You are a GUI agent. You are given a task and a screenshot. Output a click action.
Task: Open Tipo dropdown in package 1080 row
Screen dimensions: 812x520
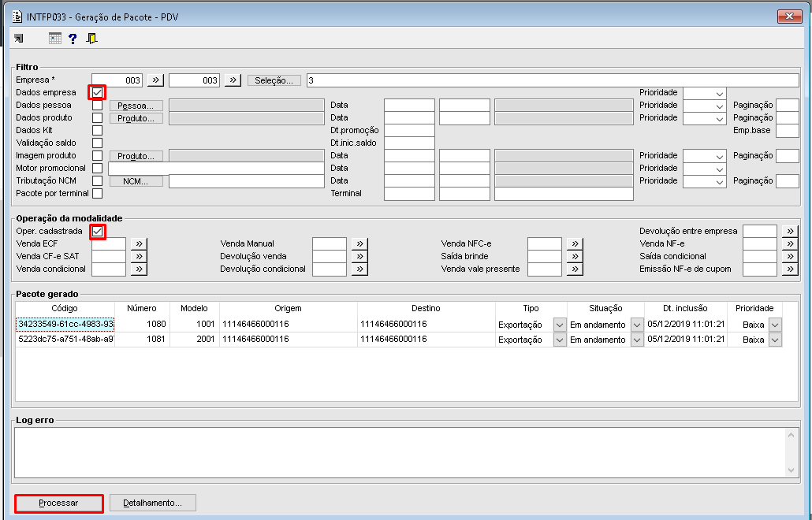pyautogui.click(x=559, y=325)
